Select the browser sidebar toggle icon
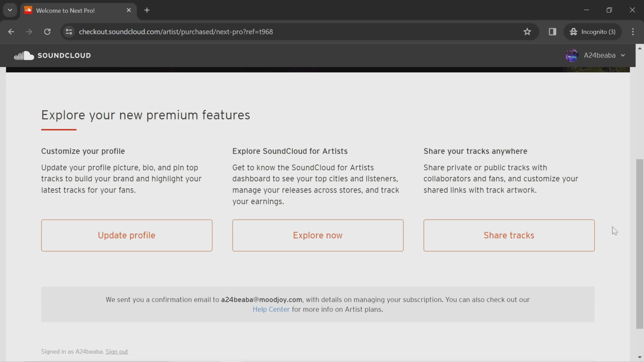The width and height of the screenshot is (644, 362). (552, 31)
